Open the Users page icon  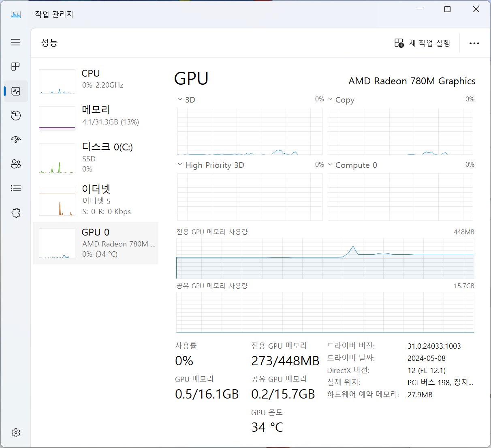click(x=16, y=164)
